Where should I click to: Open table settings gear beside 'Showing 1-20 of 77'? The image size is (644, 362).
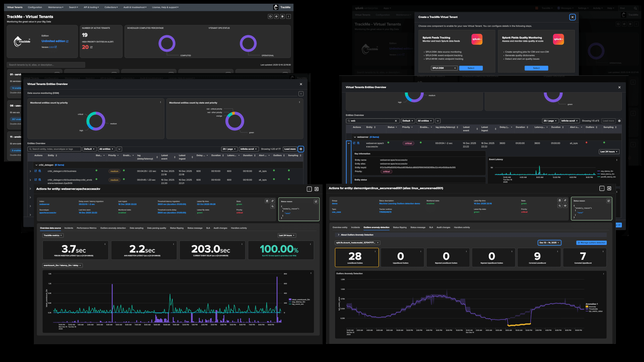301,149
